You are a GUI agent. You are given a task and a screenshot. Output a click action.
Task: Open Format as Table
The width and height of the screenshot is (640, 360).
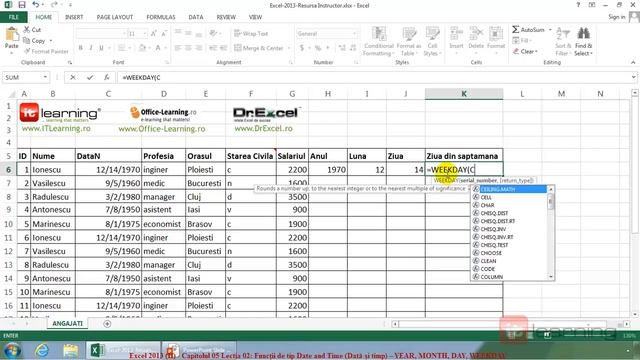click(409, 41)
